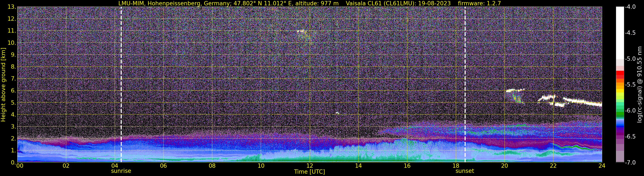
Task: Click the y-axis tick label '11.'
Action: tap(12, 31)
